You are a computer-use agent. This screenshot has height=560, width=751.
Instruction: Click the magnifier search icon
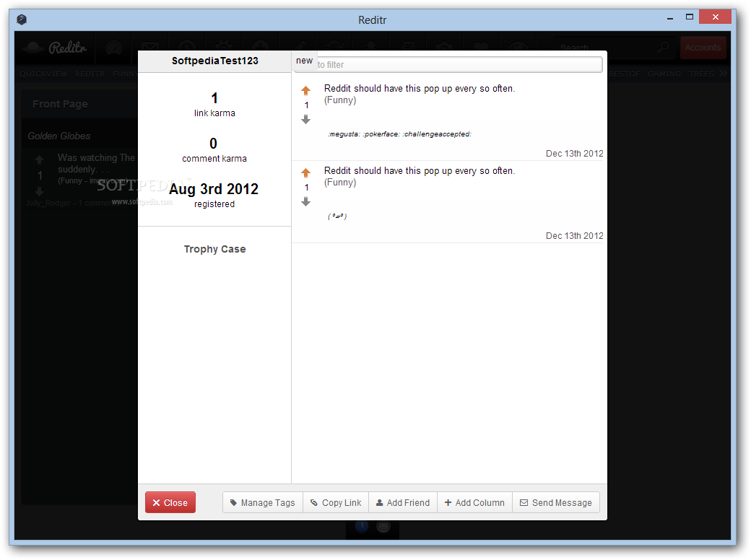(663, 47)
